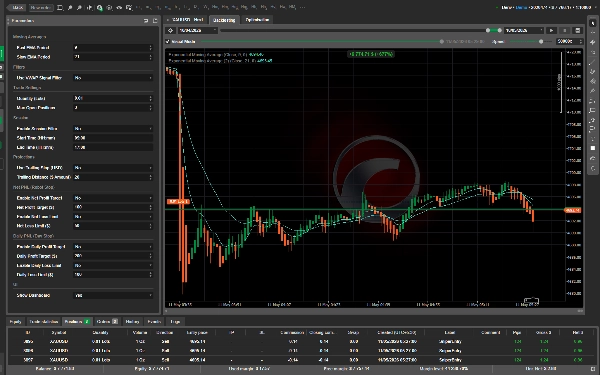Open the Enable Daily Profit Target dropdown

point(113,246)
